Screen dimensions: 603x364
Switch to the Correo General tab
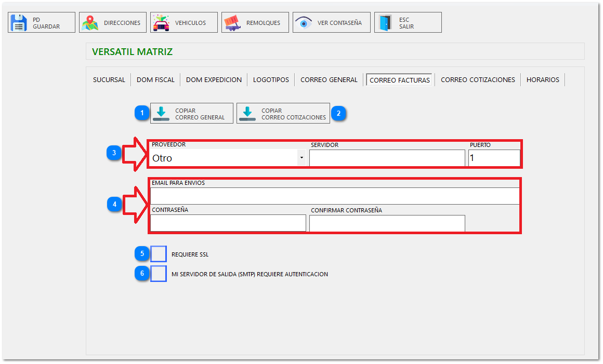[329, 80]
